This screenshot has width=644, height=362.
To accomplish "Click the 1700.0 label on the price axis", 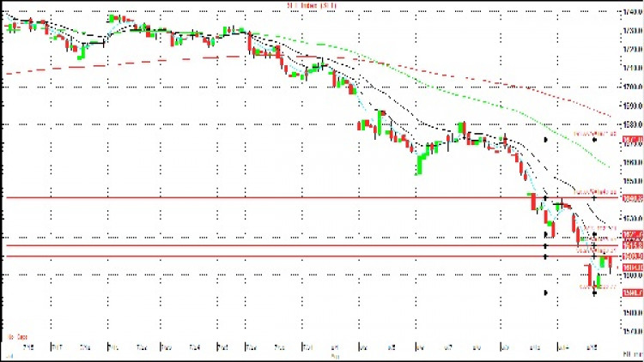I will point(633,87).
